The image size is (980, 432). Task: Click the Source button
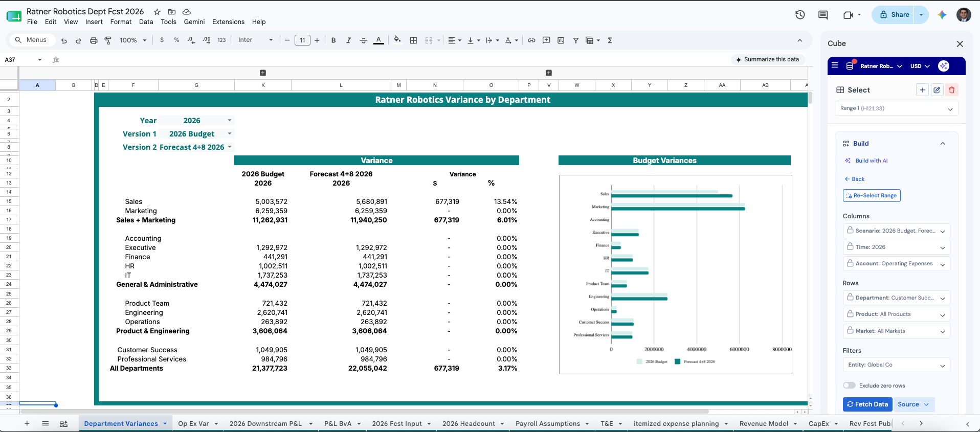[x=914, y=404]
